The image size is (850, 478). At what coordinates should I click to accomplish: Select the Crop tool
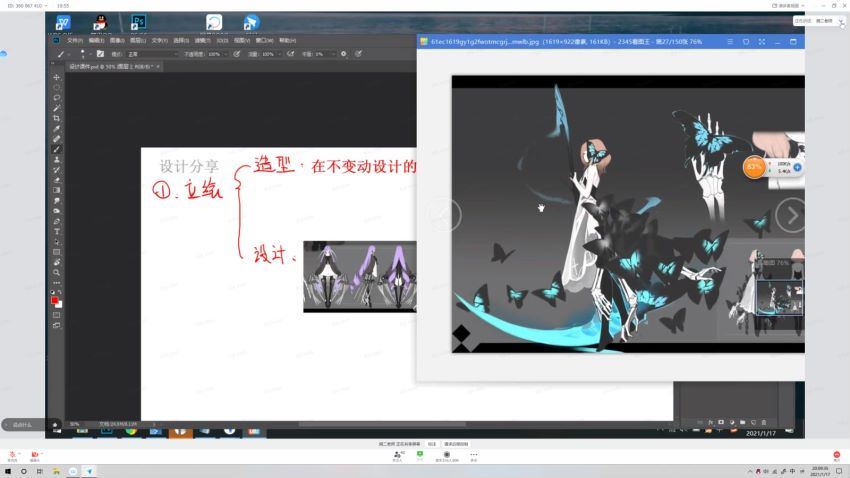(x=56, y=118)
